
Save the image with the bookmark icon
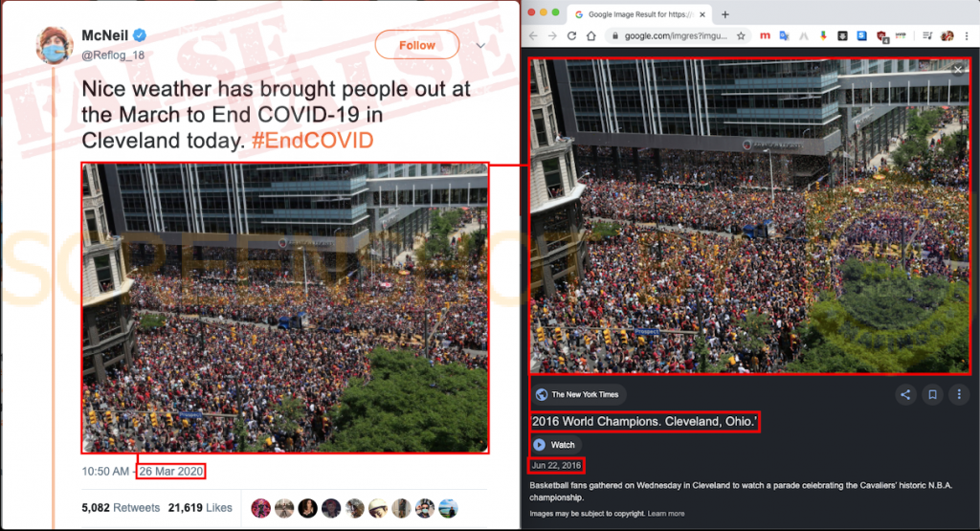pyautogui.click(x=932, y=394)
